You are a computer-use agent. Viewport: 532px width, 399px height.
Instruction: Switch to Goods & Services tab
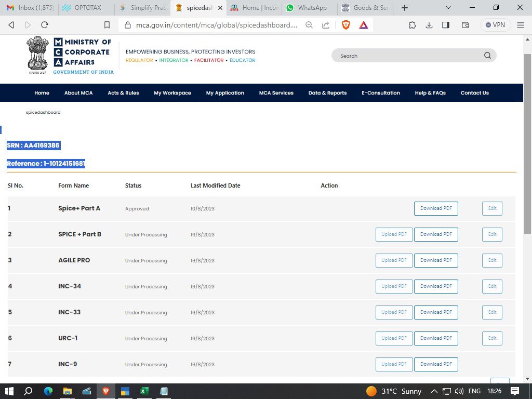coord(366,8)
